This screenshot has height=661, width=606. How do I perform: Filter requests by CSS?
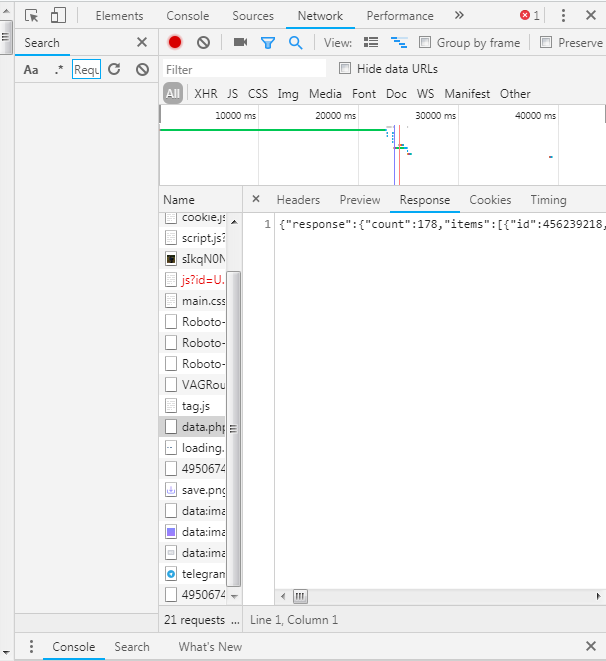point(257,94)
